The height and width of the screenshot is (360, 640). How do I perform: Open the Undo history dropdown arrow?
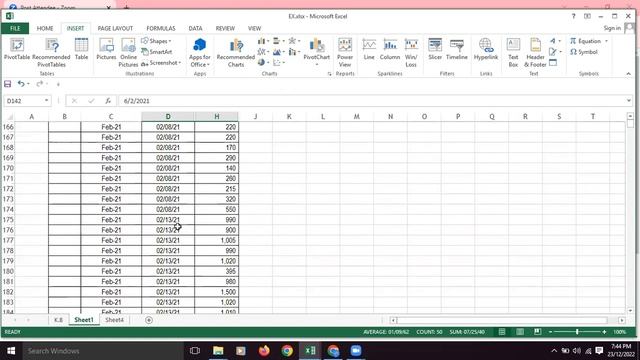click(x=28, y=84)
